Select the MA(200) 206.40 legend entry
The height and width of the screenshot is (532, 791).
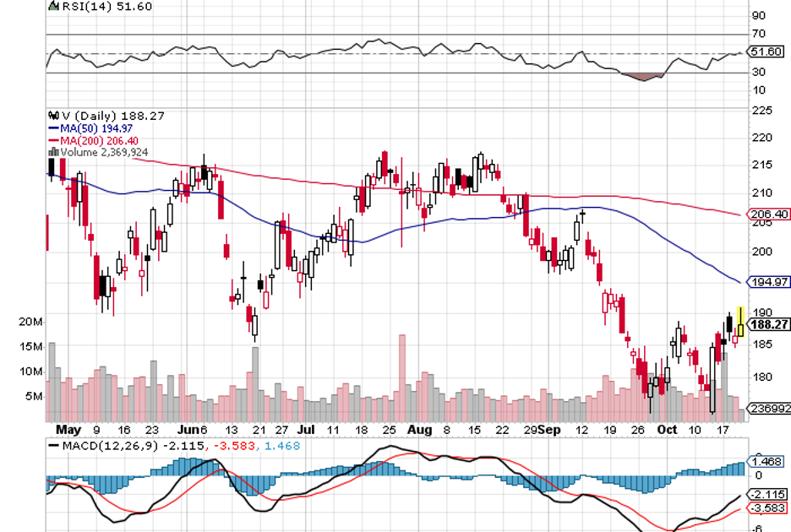pos(100,141)
